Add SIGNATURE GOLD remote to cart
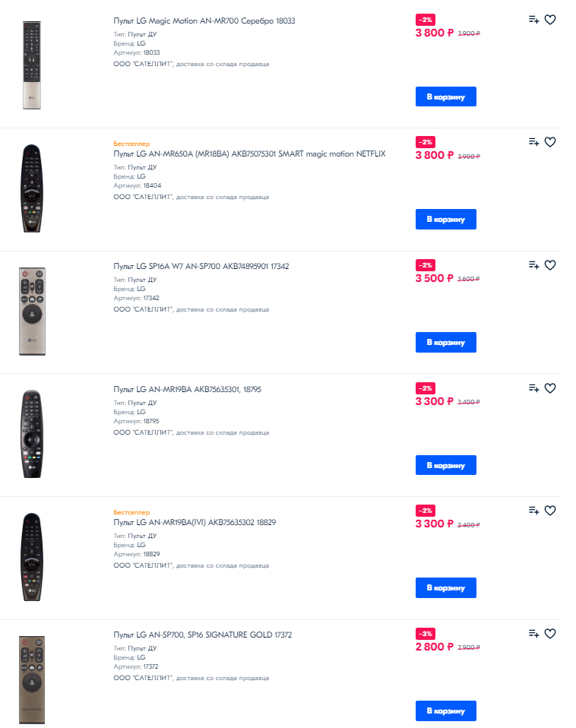 (445, 711)
